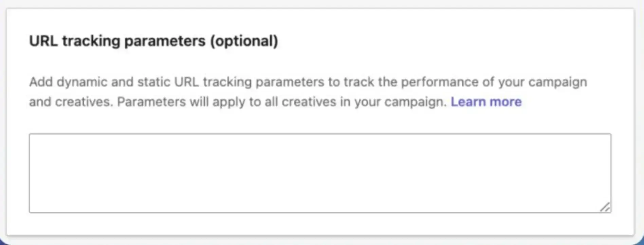Click the URL tracking parameters heading
This screenshot has width=644, height=245.
coord(154,41)
